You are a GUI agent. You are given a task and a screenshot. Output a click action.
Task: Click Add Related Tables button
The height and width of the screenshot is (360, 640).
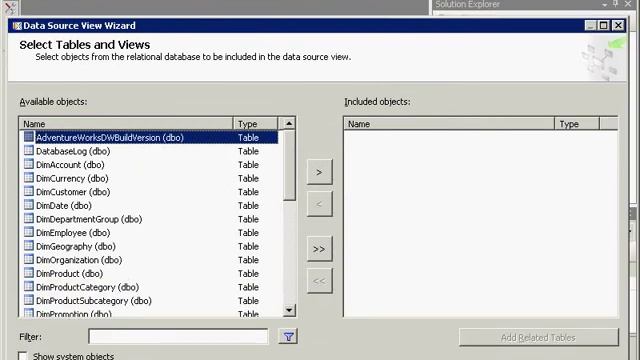[x=538, y=338]
